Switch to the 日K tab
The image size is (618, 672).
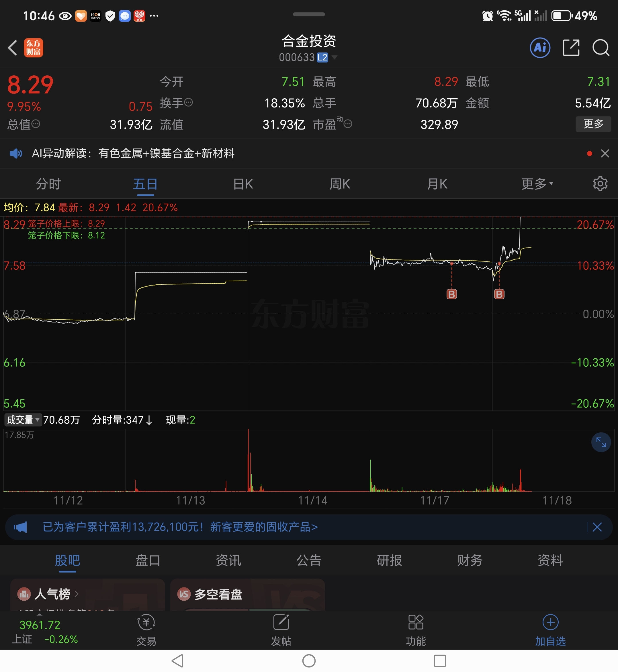[243, 184]
